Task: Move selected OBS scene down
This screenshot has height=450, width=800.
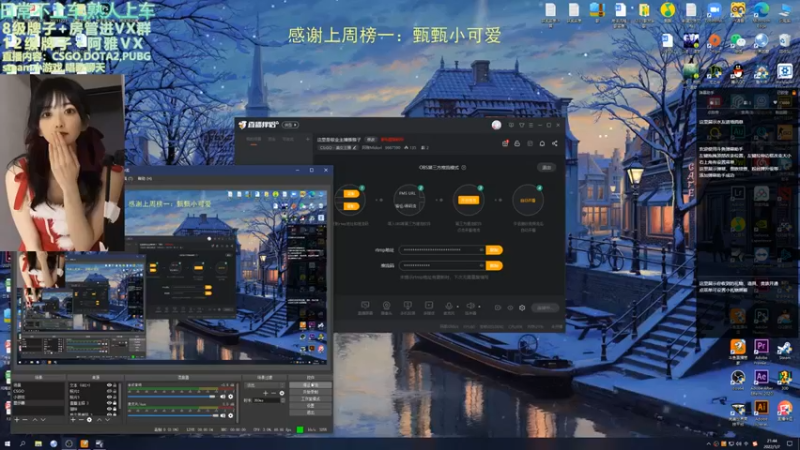Action: pyautogui.click(x=43, y=419)
